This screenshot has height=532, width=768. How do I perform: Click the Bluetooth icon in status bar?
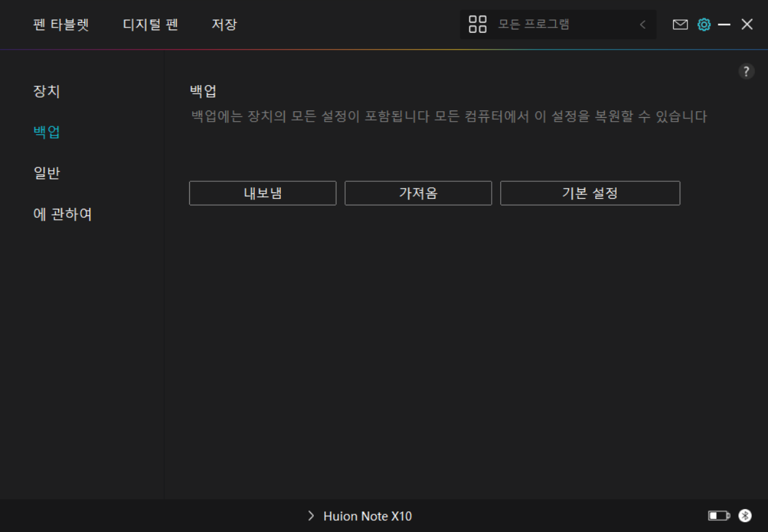pos(745,516)
